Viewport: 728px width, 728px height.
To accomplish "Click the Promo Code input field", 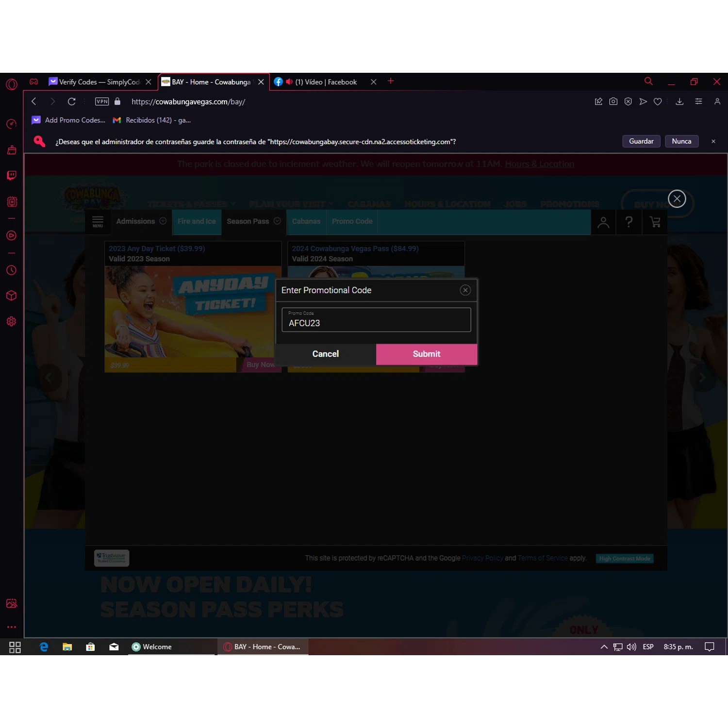I will click(376, 320).
